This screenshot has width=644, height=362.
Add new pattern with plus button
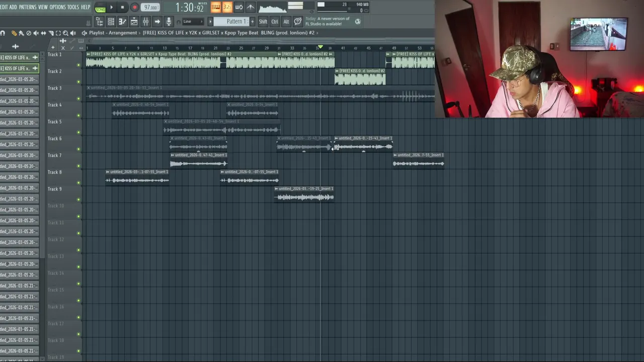coord(253,22)
